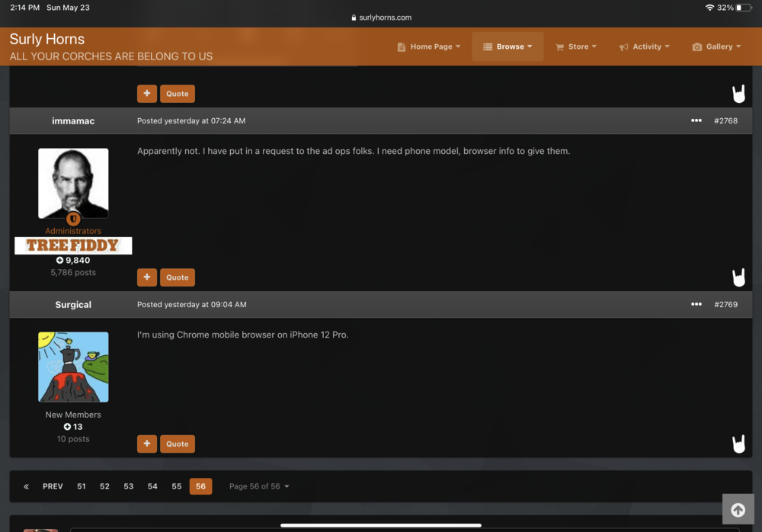Viewport: 762px width, 532px height.
Task: Open the Gallery menu
Action: pos(716,46)
